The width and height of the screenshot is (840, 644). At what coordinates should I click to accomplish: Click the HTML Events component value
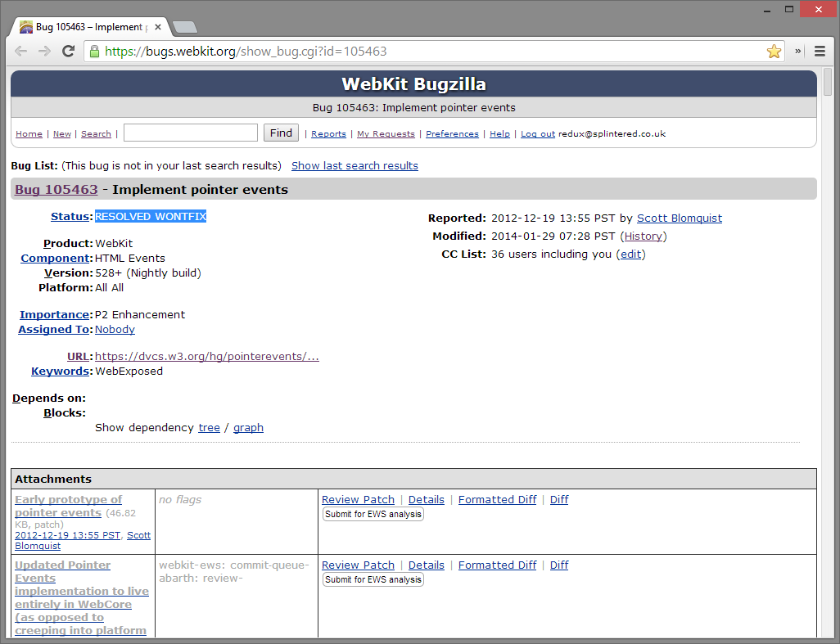click(x=130, y=258)
